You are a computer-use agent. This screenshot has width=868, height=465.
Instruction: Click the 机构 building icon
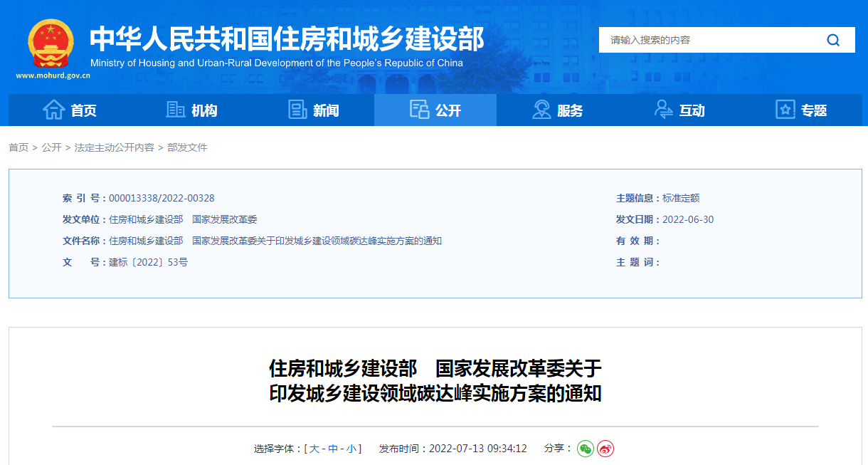point(175,110)
